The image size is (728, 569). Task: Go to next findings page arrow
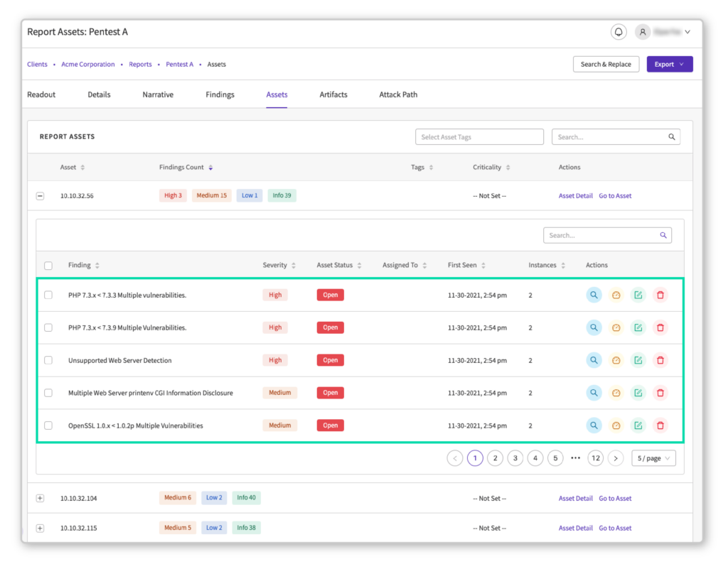click(x=616, y=458)
